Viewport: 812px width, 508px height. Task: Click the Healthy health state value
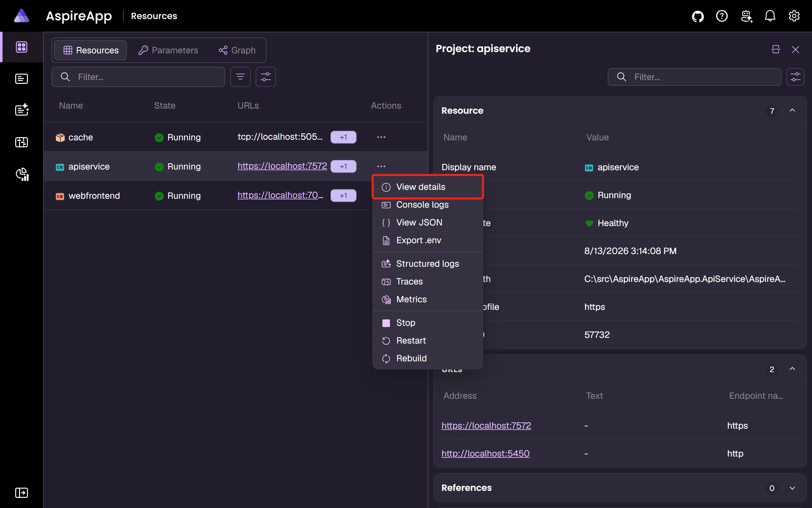tap(613, 223)
